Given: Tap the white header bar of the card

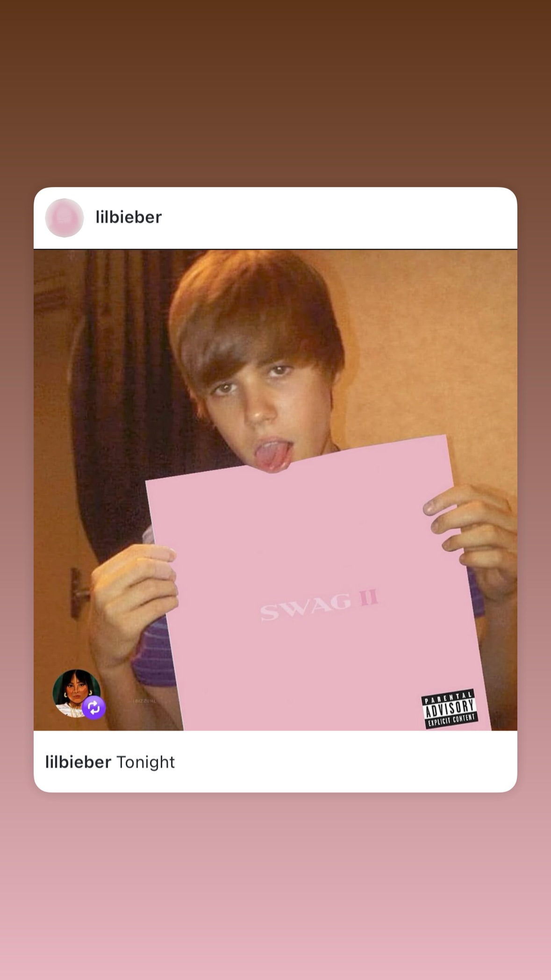Looking at the screenshot, I should 275,218.
